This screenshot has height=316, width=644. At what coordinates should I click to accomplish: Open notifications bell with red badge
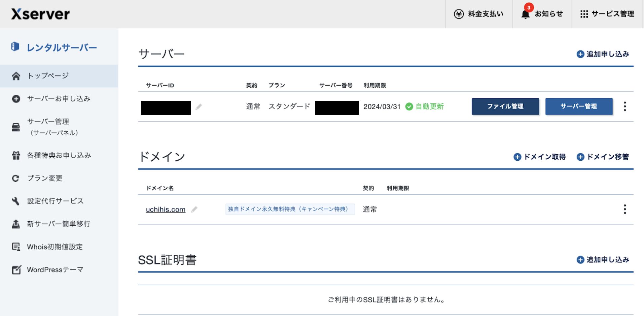(525, 14)
